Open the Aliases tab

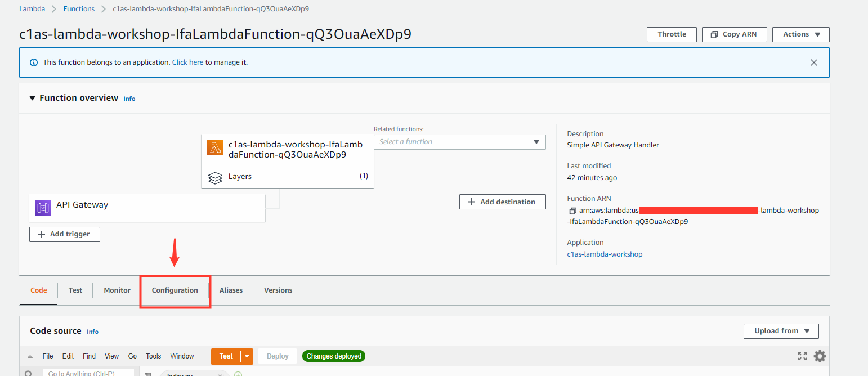231,290
